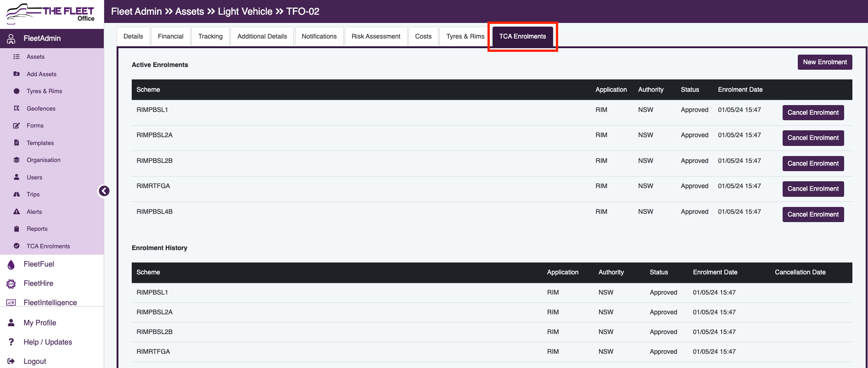868x368 pixels.
Task: Click the My Profile person icon
Action: (11, 323)
